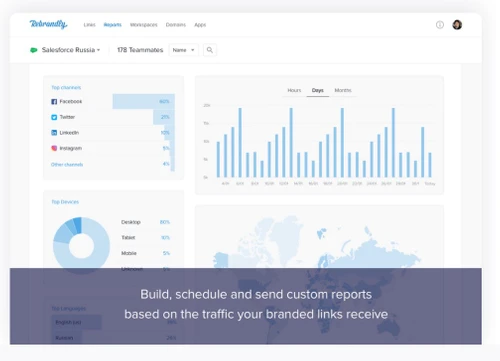This screenshot has width=500, height=361.
Task: Click the Twitter percentage bar
Action: 164,117
